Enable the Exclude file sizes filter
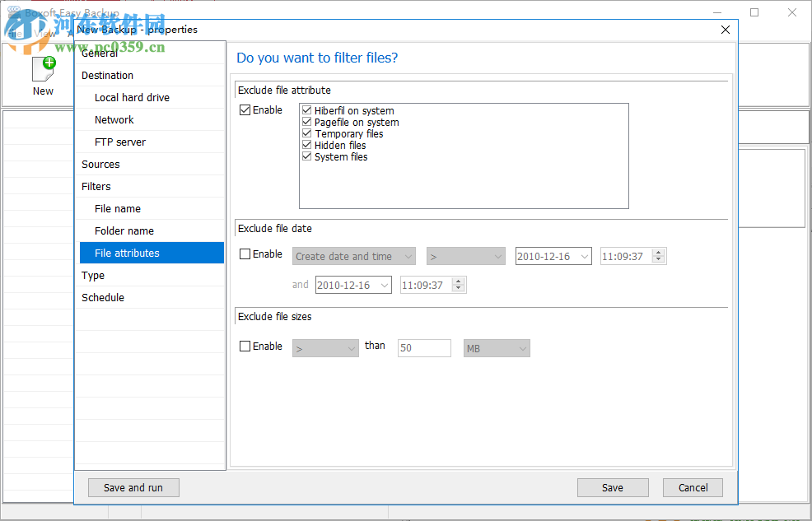This screenshot has width=812, height=521. (244, 346)
